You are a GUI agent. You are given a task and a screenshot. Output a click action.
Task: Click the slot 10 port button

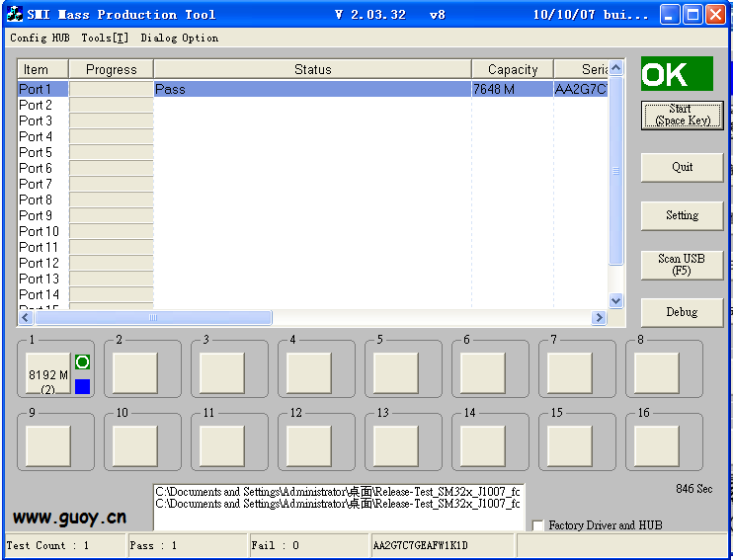tap(135, 446)
